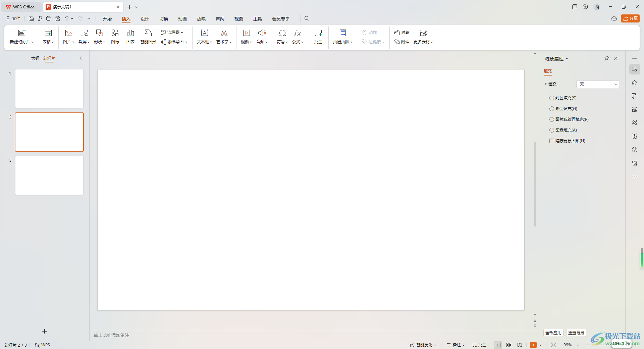644x349 pixels.
Task: Insert an Object (对象)
Action: point(402,33)
